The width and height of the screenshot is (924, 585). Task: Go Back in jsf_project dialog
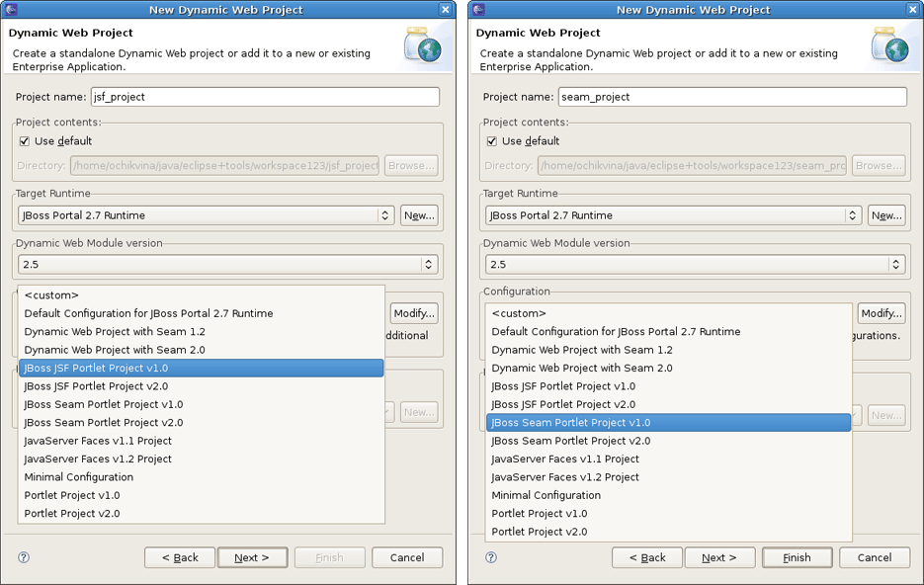pyautogui.click(x=180, y=557)
